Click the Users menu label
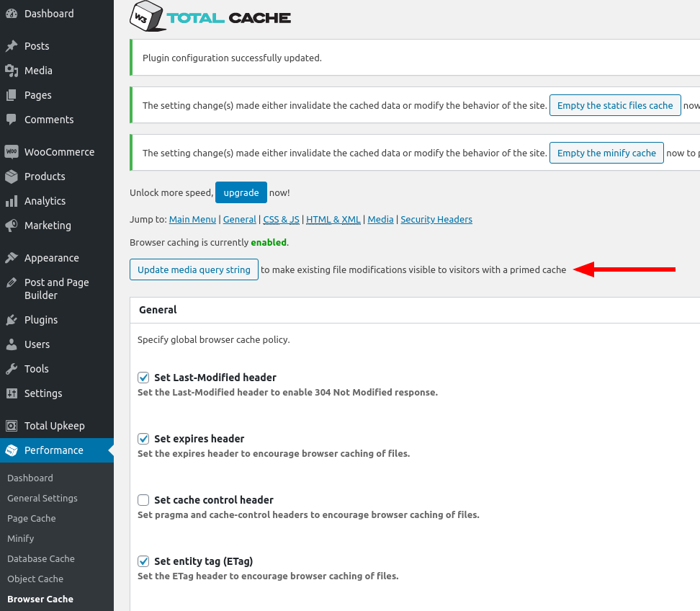This screenshot has height=611, width=700. 37,344
